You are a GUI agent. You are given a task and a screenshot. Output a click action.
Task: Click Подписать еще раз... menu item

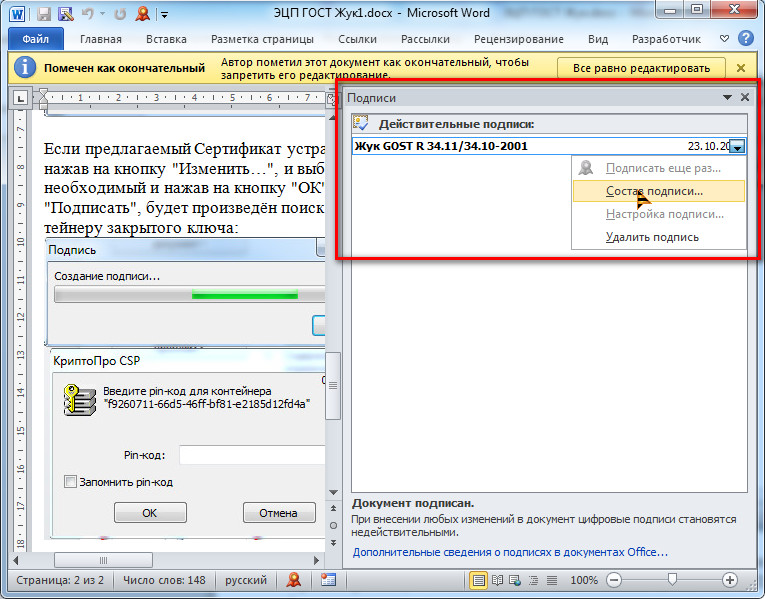click(x=659, y=168)
